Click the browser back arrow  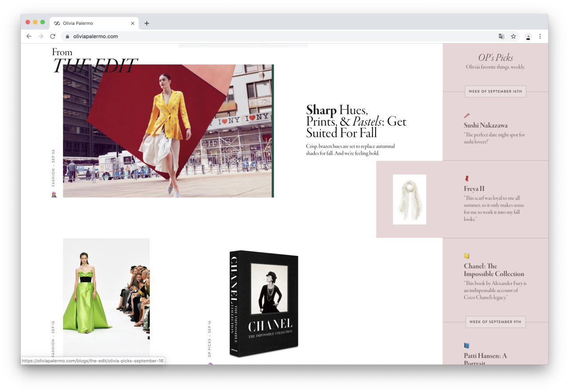pyautogui.click(x=29, y=36)
